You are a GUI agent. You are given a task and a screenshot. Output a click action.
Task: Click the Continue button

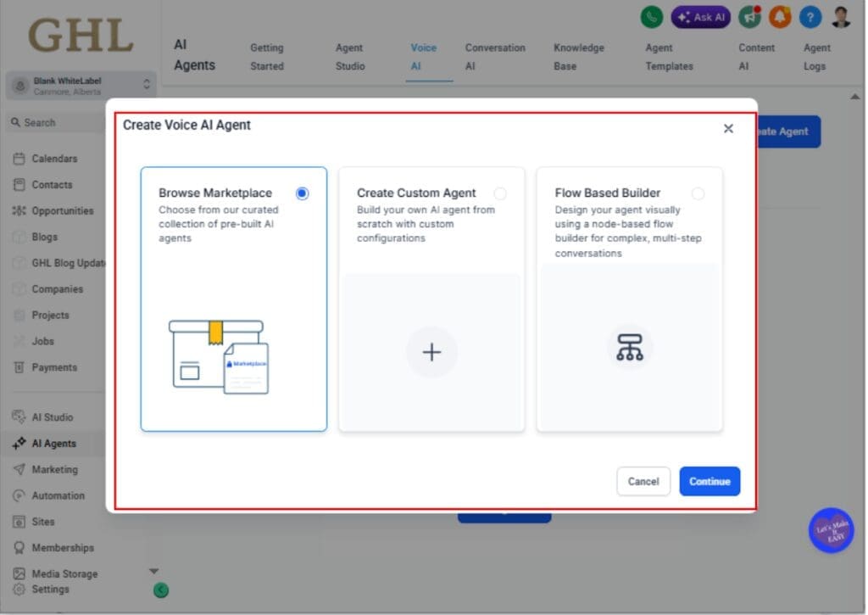709,482
